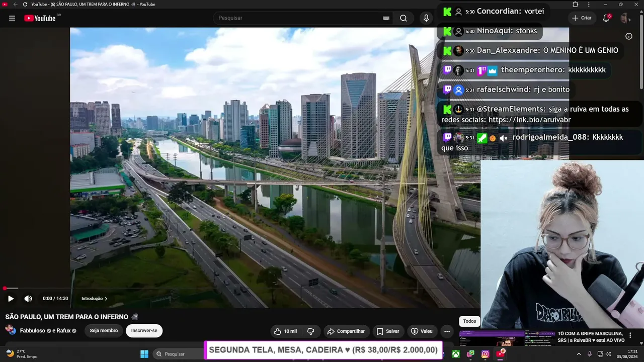Click the Inscrever-se subscribe button
This screenshot has height=362, width=644.
click(x=144, y=331)
